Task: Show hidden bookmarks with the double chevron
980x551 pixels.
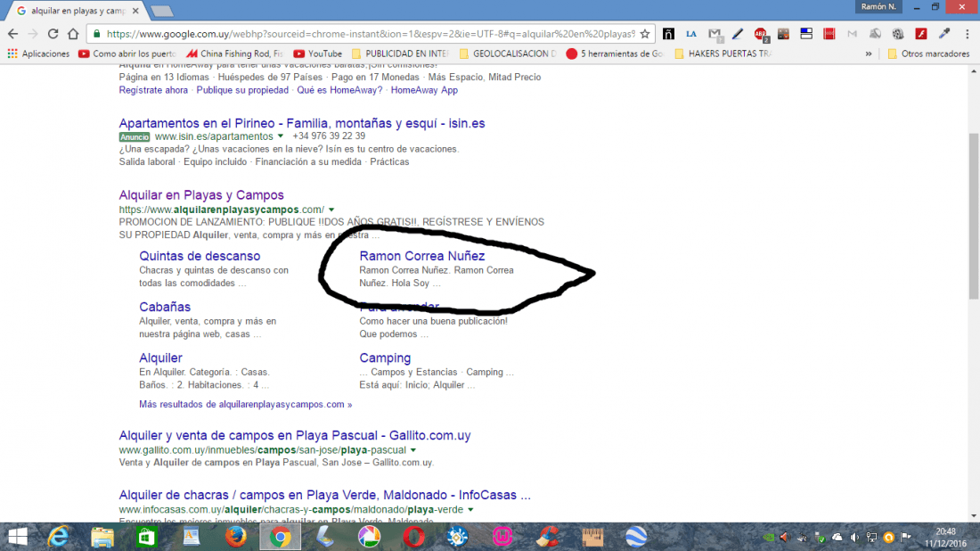Action: (868, 53)
